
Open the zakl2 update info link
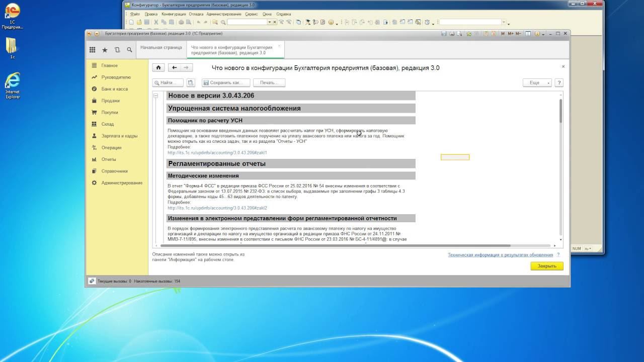(217, 208)
